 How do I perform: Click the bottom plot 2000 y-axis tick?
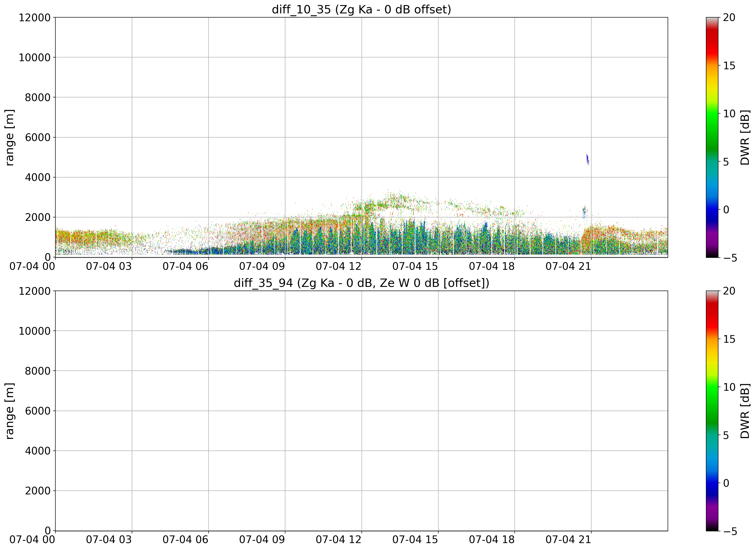38,491
